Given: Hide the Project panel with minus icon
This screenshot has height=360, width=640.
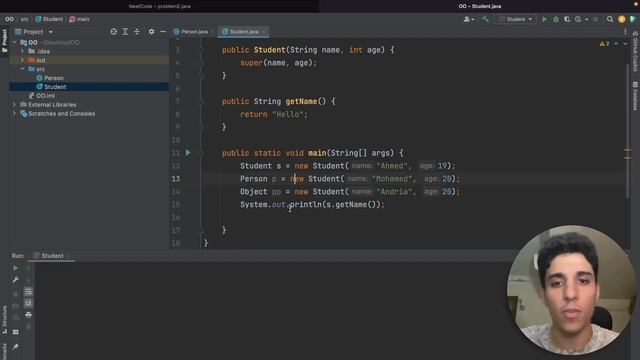Looking at the screenshot, I should [x=163, y=31].
